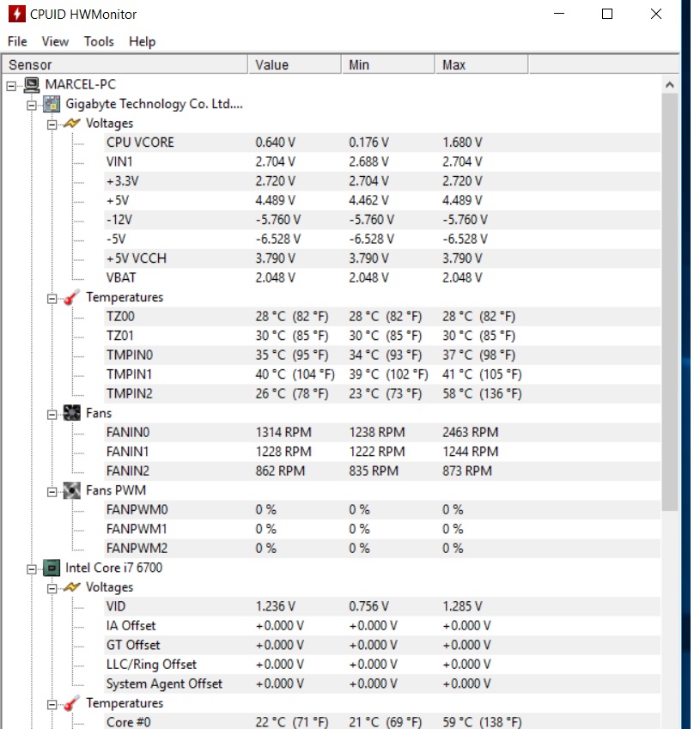
Task: Click the MARCEL-PC computer icon
Action: pos(32,85)
